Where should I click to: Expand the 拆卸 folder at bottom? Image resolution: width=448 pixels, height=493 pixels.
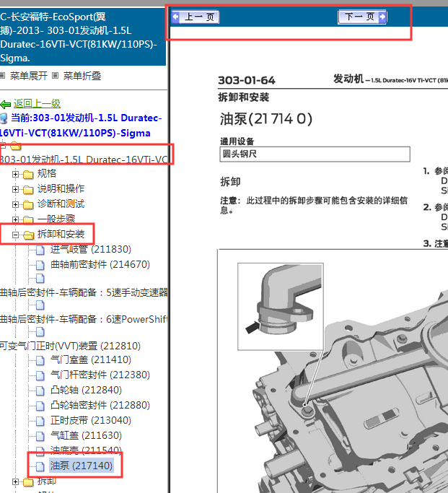tap(15, 481)
